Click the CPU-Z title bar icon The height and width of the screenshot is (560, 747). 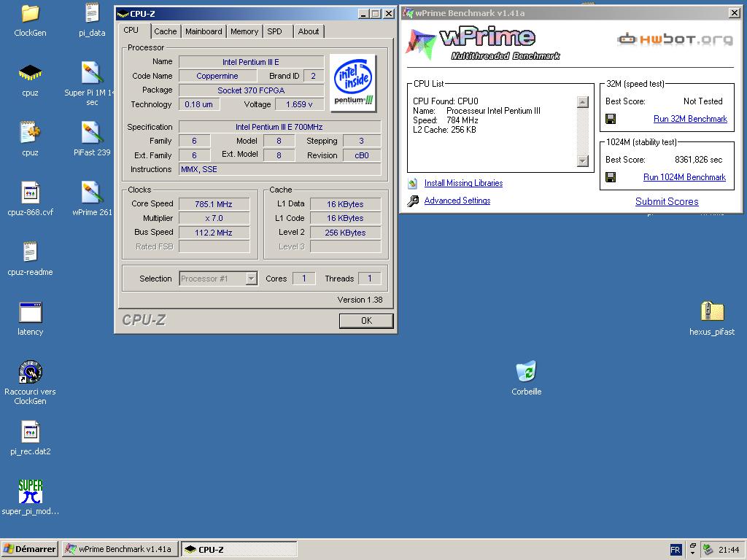pos(123,14)
